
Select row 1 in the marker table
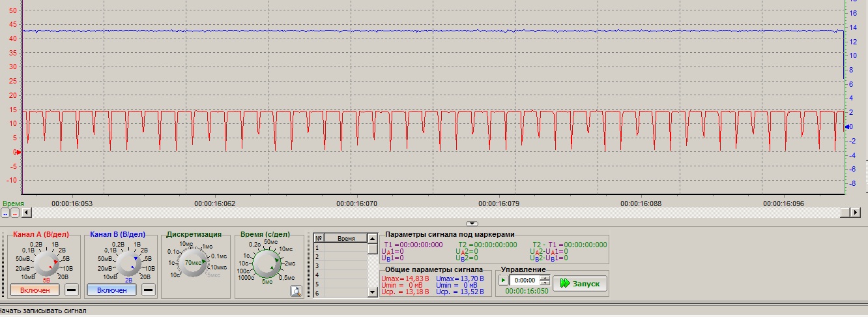[340, 248]
